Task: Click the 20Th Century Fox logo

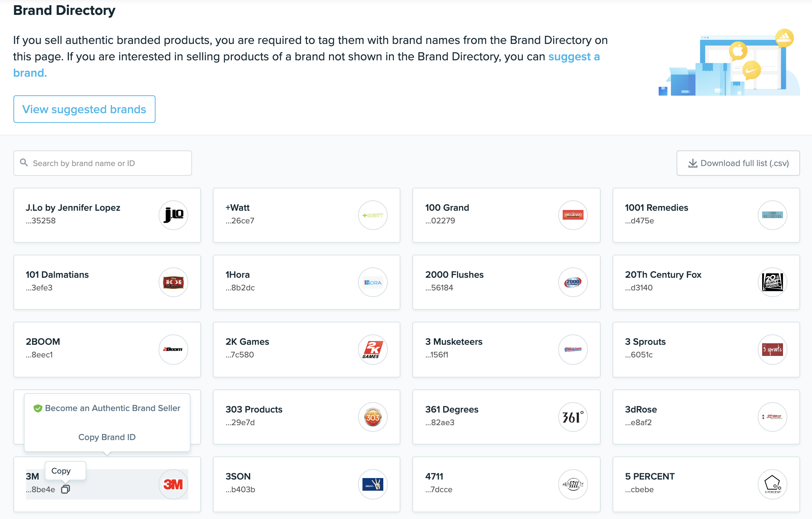Action: [x=772, y=282]
